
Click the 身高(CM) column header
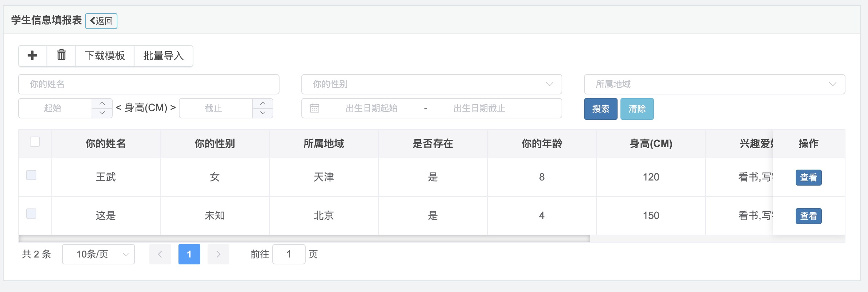(x=651, y=144)
